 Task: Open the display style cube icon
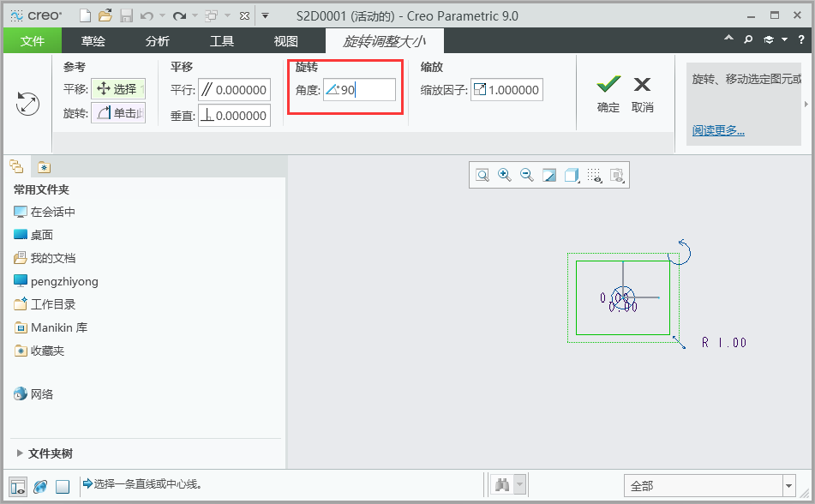click(572, 175)
